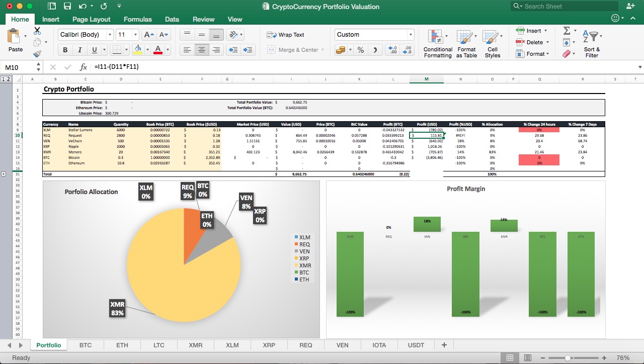The height and width of the screenshot is (364, 644).
Task: Click the formula bar showing =I11-(D11*F11)
Action: 151,66
